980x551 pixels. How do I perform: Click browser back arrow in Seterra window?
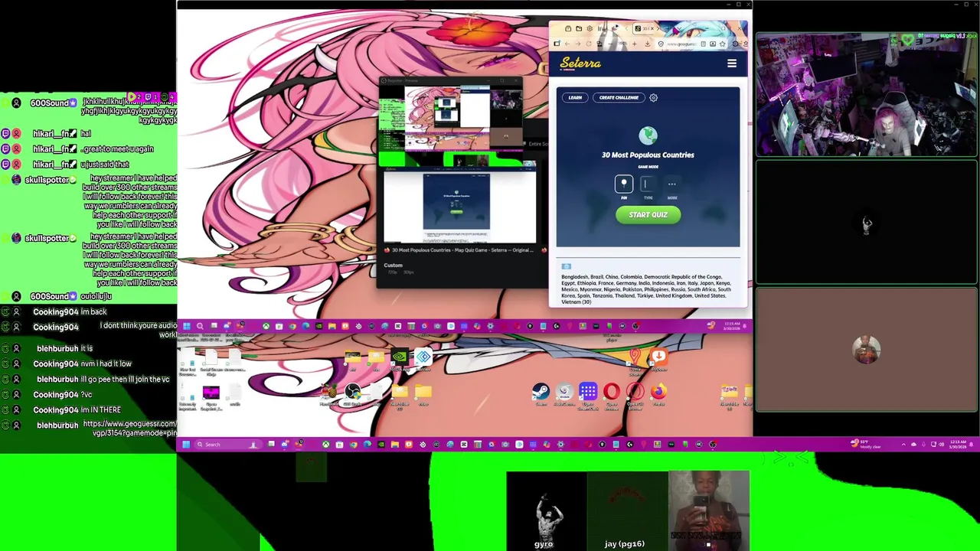pyautogui.click(x=567, y=44)
